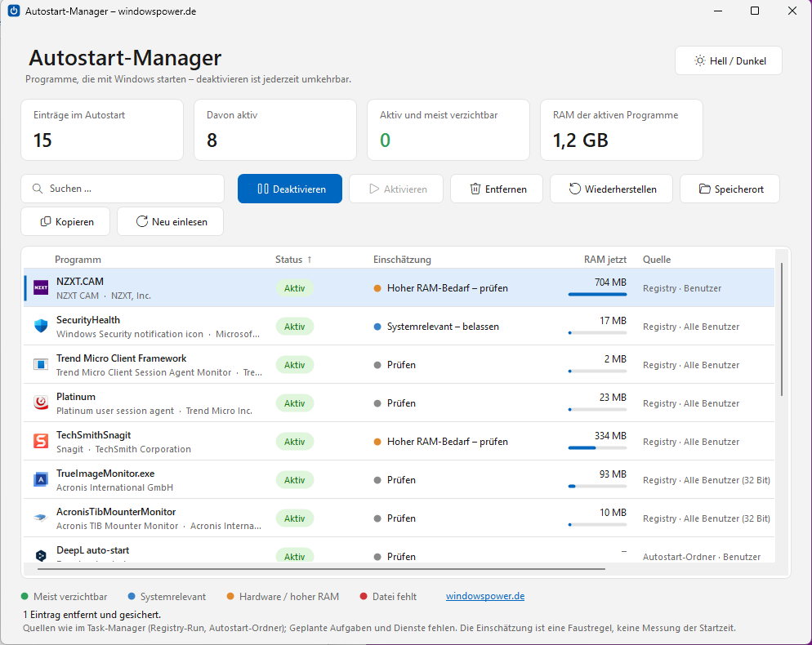Image resolution: width=812 pixels, height=645 pixels.
Task: Click the Davon aktiv card
Action: 275,130
